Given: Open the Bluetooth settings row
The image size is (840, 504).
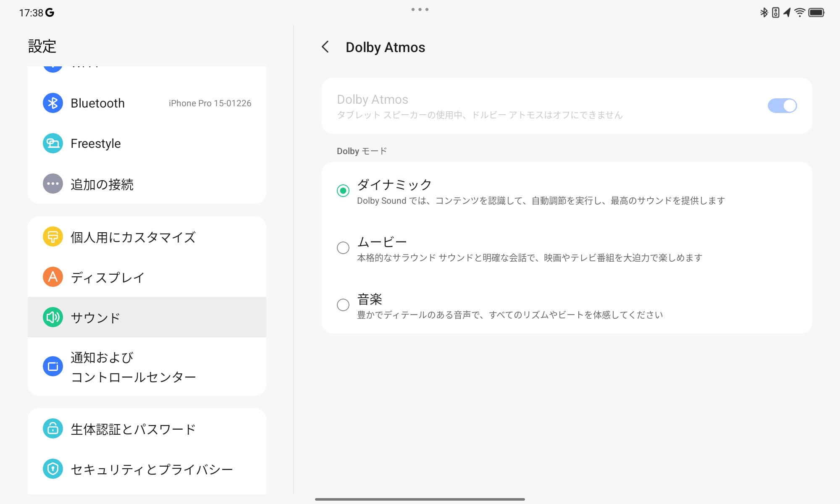Looking at the screenshot, I should (x=147, y=103).
